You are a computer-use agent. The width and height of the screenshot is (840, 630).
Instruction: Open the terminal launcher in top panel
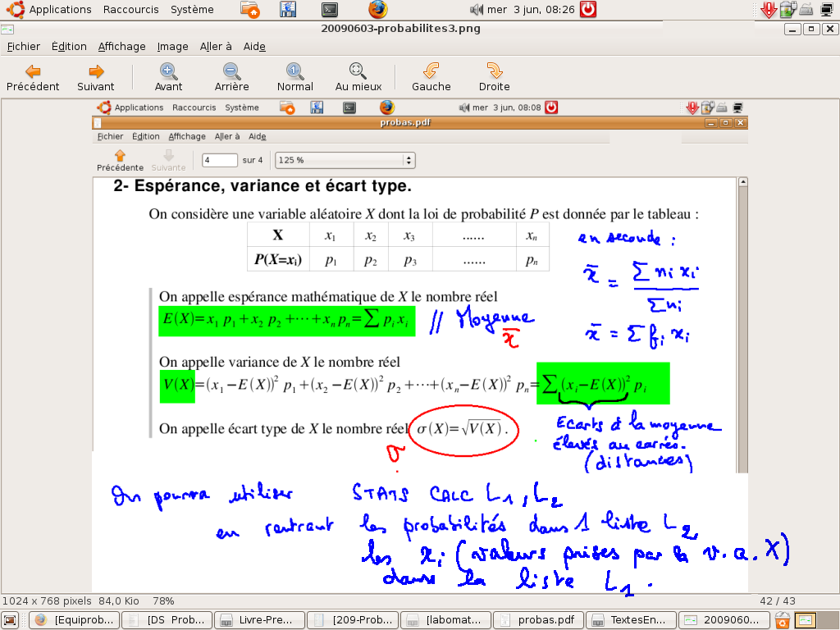click(x=330, y=10)
